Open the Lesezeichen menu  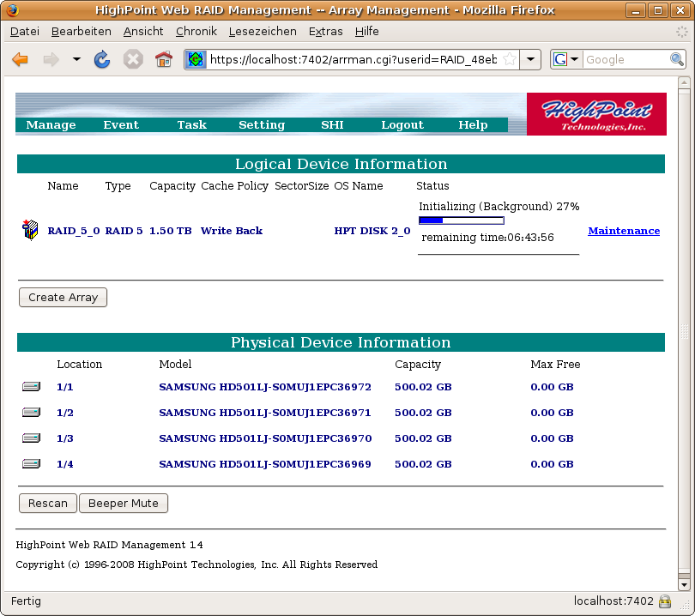[x=263, y=31]
